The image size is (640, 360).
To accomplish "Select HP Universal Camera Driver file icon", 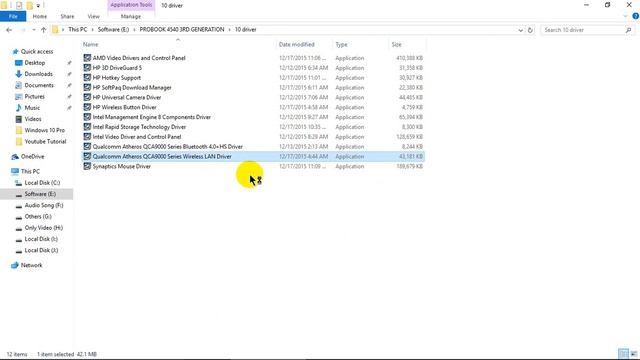I will pos(87,97).
